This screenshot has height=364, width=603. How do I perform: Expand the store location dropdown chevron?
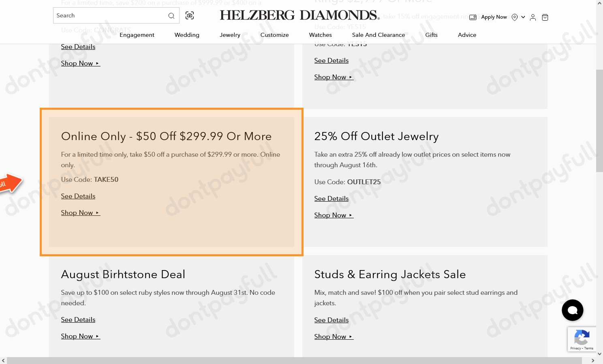(x=523, y=17)
